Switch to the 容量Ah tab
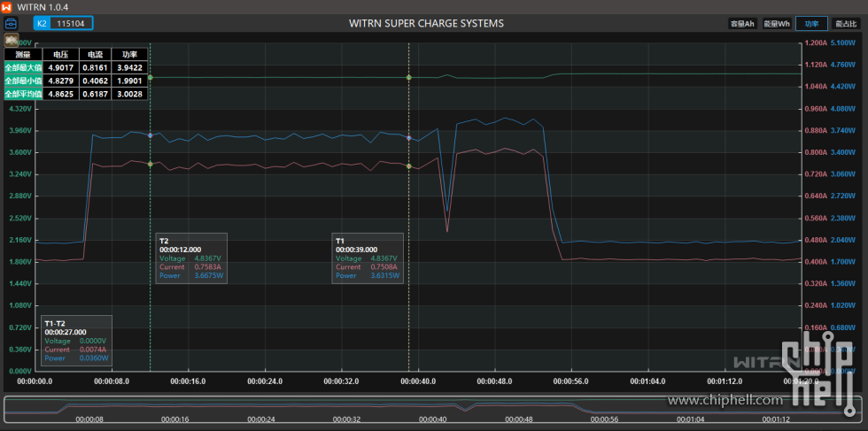This screenshot has width=868, height=431. point(741,24)
